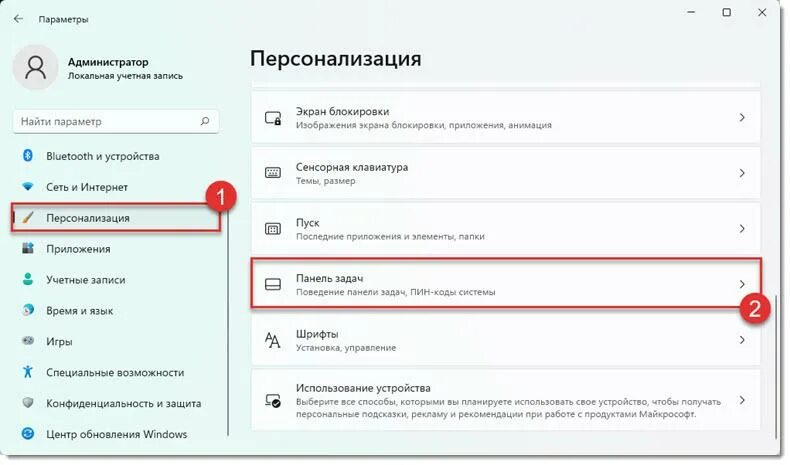790x465 pixels.
Task: Click the network Wi-Fi icon in sidebar
Action: 28,187
